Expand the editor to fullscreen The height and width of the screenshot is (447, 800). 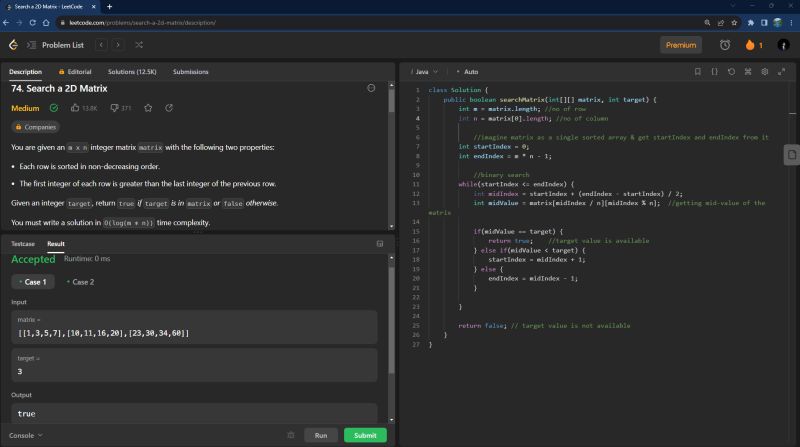coord(782,72)
